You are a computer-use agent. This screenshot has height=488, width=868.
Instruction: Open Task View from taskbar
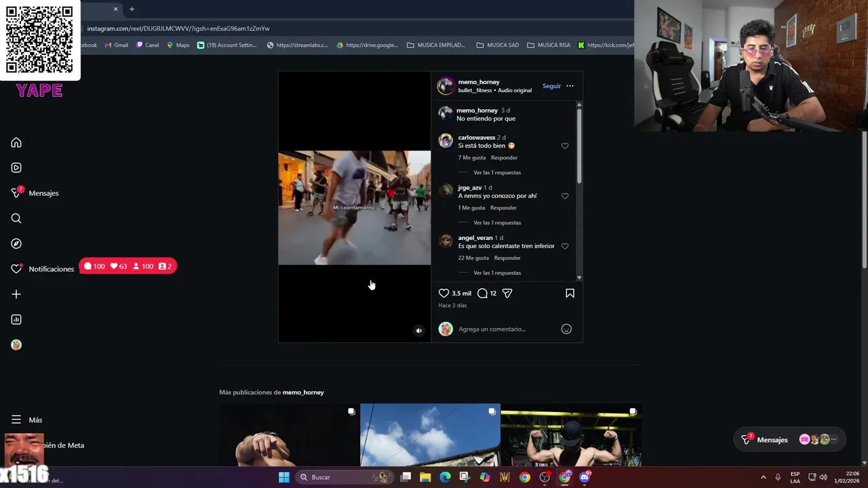(x=406, y=477)
